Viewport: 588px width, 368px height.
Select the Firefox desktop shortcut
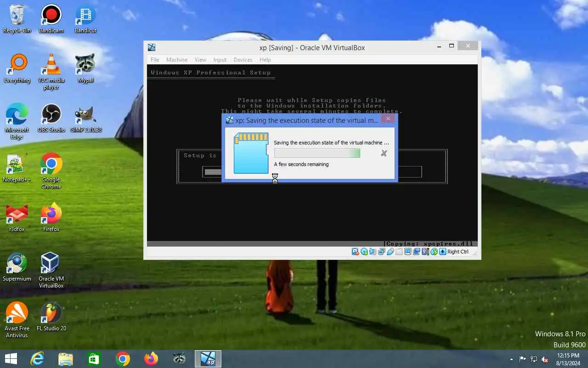click(x=51, y=218)
